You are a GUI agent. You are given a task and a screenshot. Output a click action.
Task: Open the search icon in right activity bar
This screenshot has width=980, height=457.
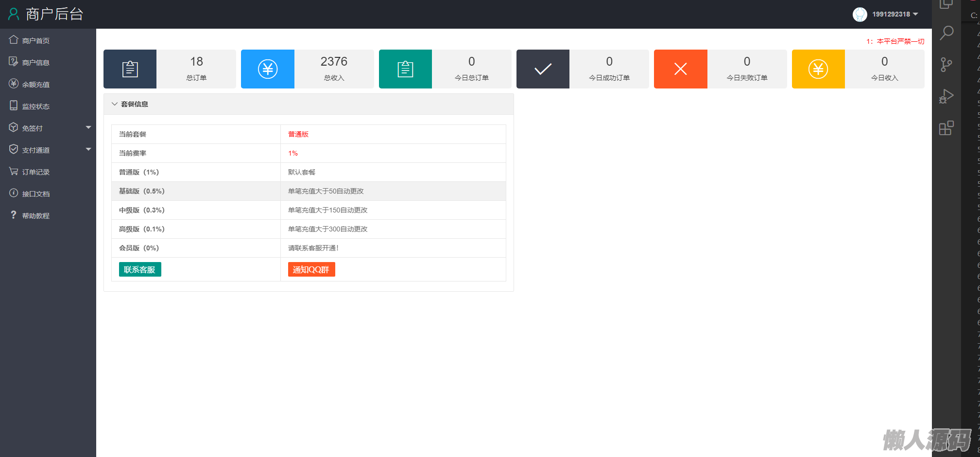[946, 33]
